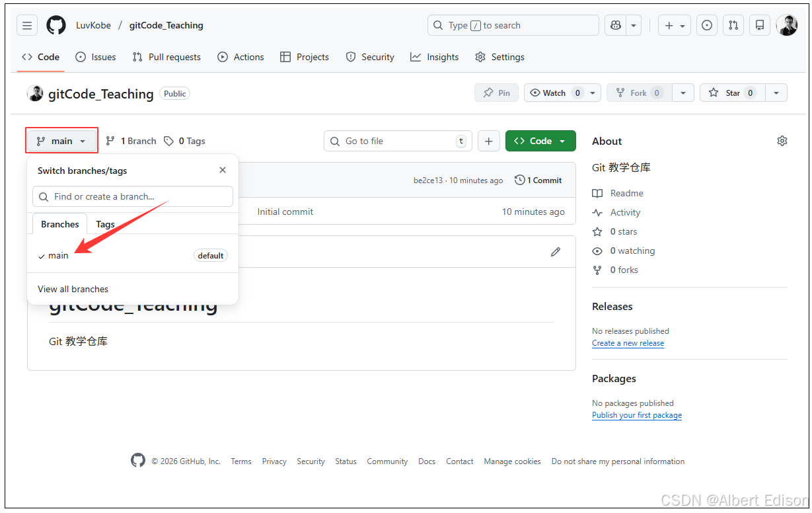Close the Switch branches/tags popup

(x=223, y=171)
